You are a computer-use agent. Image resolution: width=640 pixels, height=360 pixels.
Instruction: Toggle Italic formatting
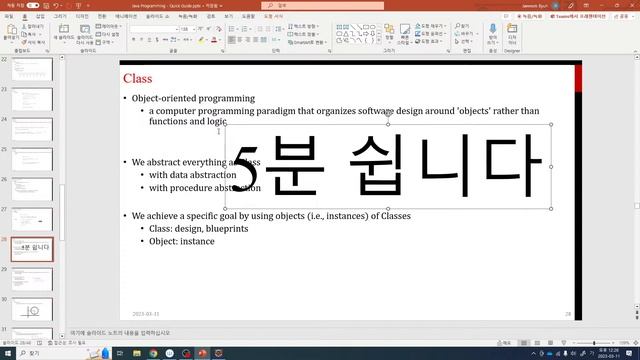(142, 40)
